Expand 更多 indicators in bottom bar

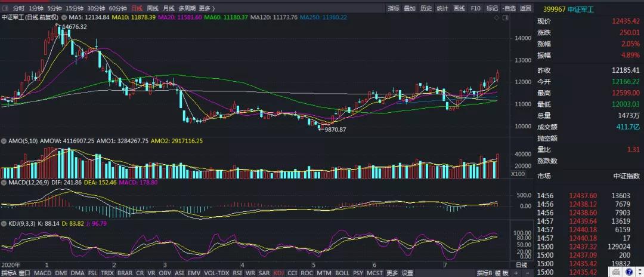[x=392, y=273]
